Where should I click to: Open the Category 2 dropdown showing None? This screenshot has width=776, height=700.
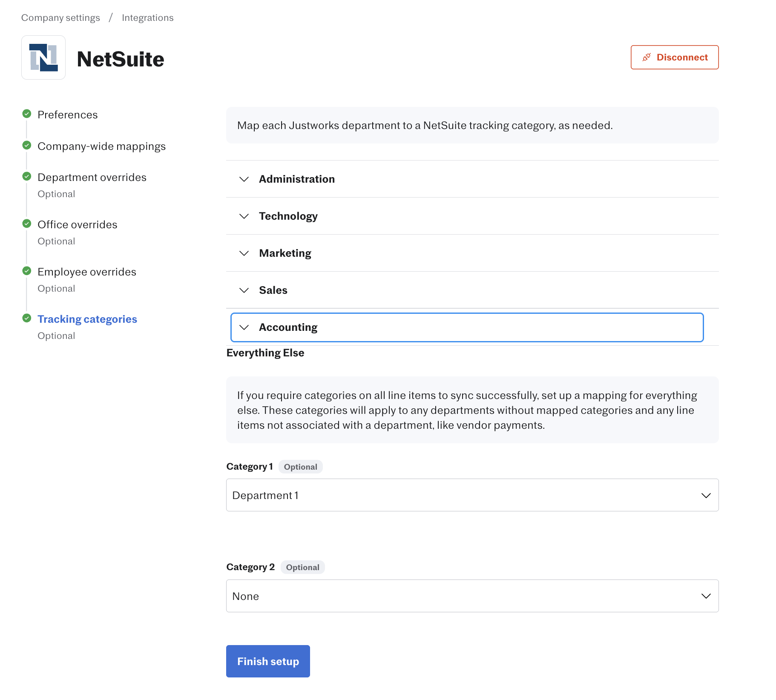(x=472, y=596)
